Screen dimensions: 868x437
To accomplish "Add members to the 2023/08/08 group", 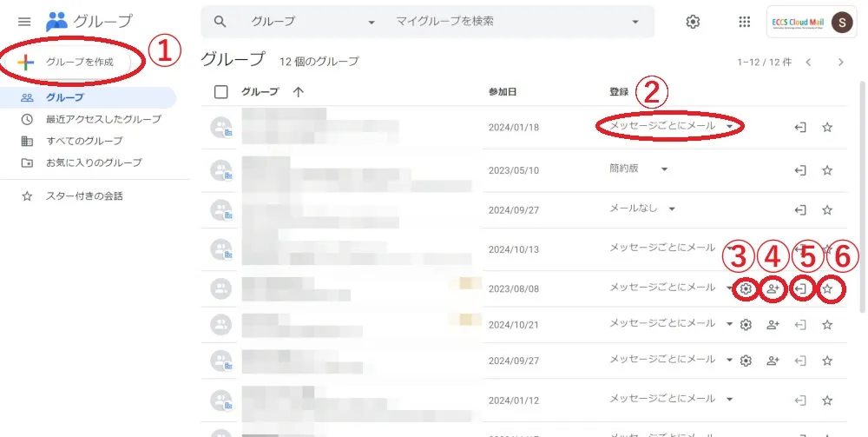I will pyautogui.click(x=773, y=288).
